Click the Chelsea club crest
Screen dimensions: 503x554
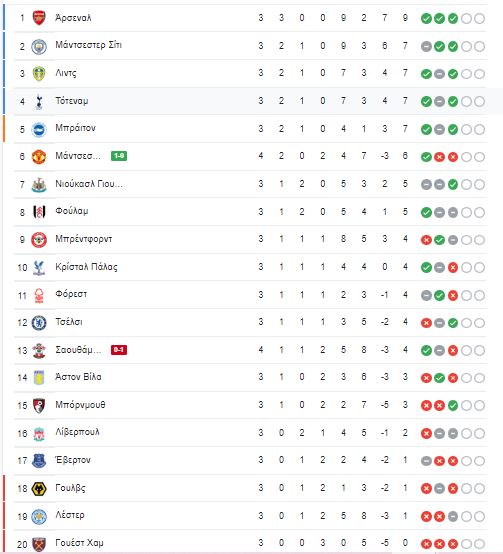click(x=39, y=323)
